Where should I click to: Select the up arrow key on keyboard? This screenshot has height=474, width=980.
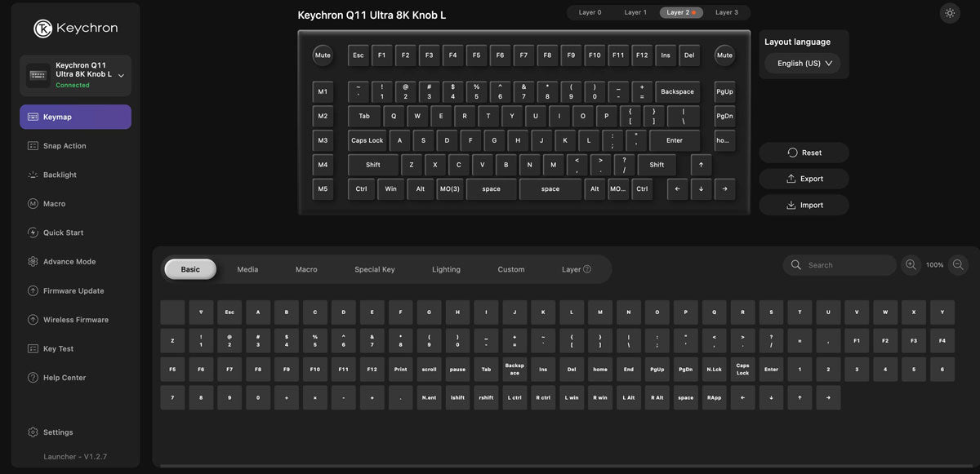click(701, 165)
